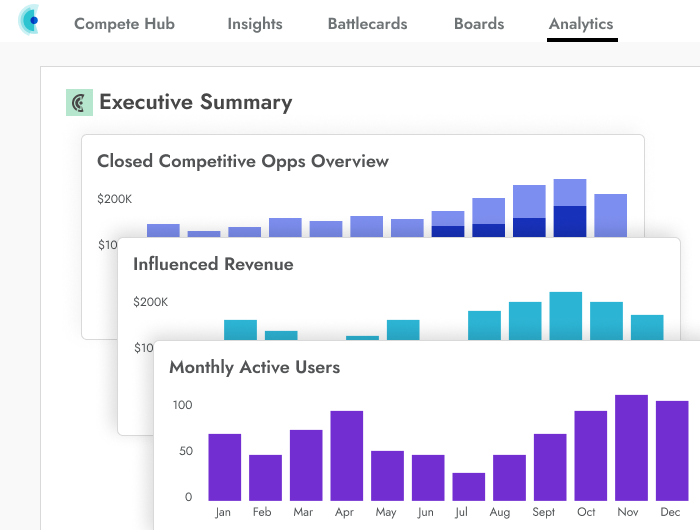Click the leftmost bar in Closed Competitive Opps
Viewport: 700px width, 530px height.
(163, 230)
